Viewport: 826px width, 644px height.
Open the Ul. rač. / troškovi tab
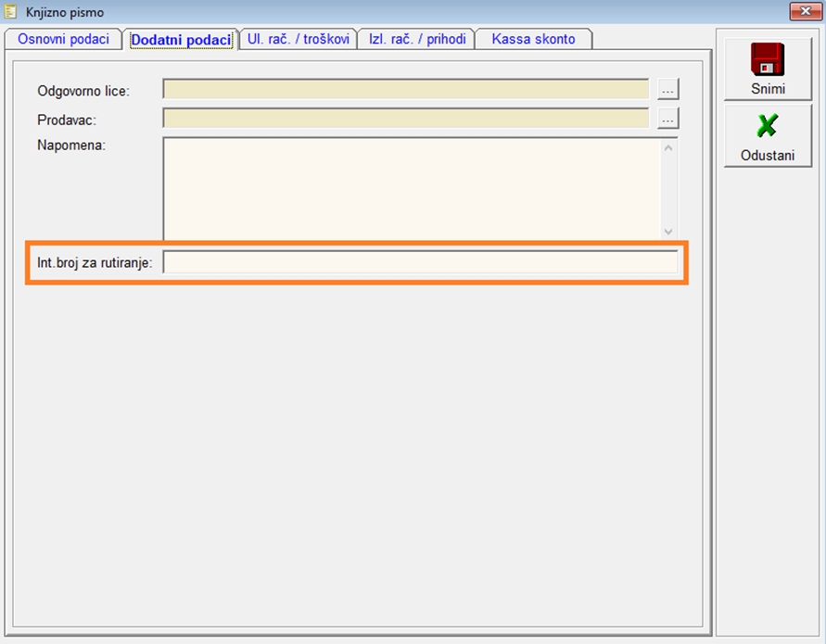298,39
